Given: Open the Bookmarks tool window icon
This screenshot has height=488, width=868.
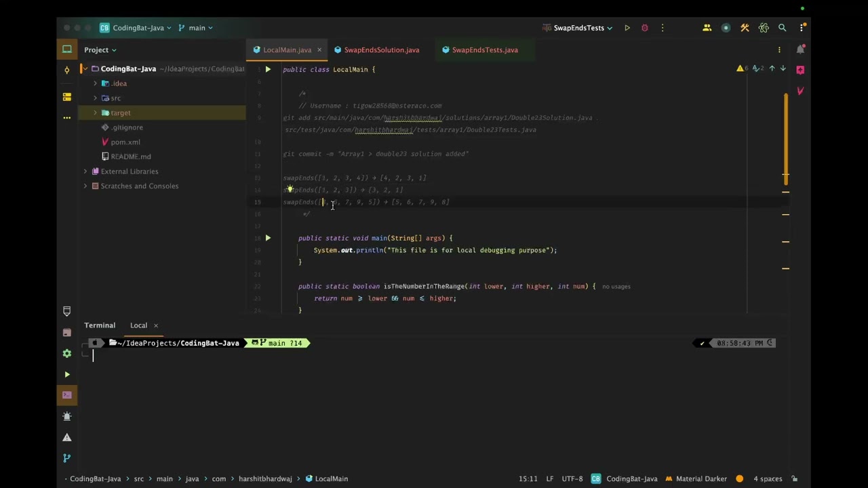Looking at the screenshot, I should (66, 311).
